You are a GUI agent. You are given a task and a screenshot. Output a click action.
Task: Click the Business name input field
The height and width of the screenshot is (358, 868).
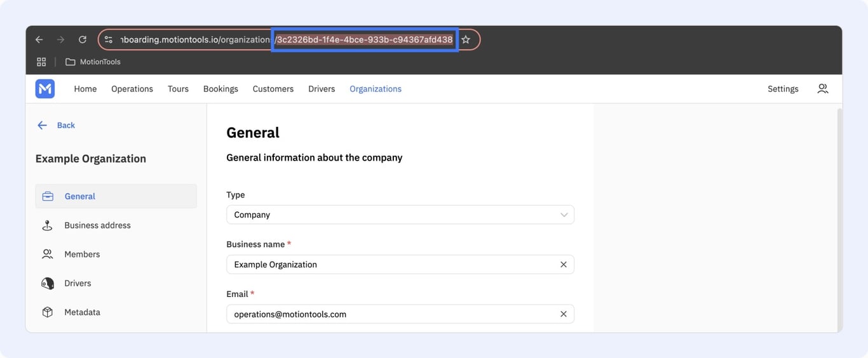pyautogui.click(x=400, y=265)
